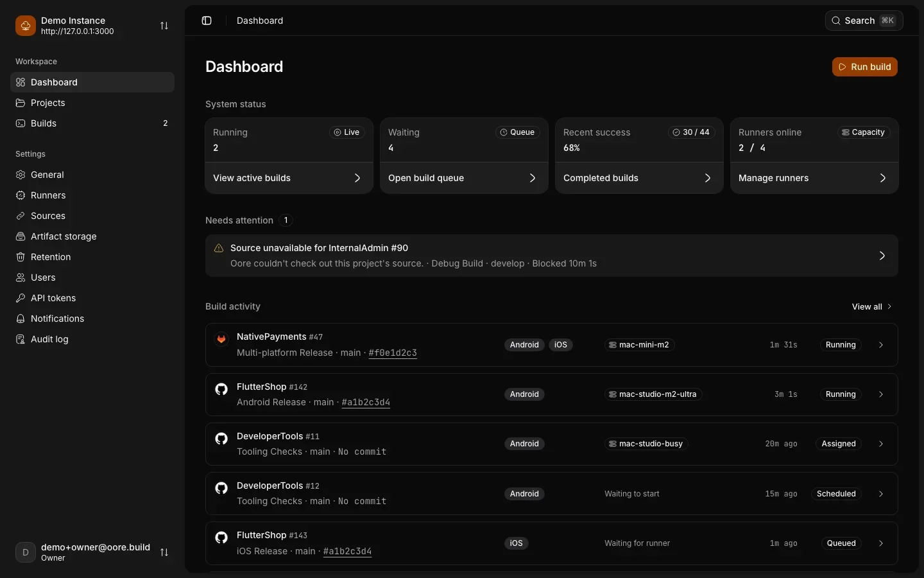Click Completed builds link

pos(639,178)
